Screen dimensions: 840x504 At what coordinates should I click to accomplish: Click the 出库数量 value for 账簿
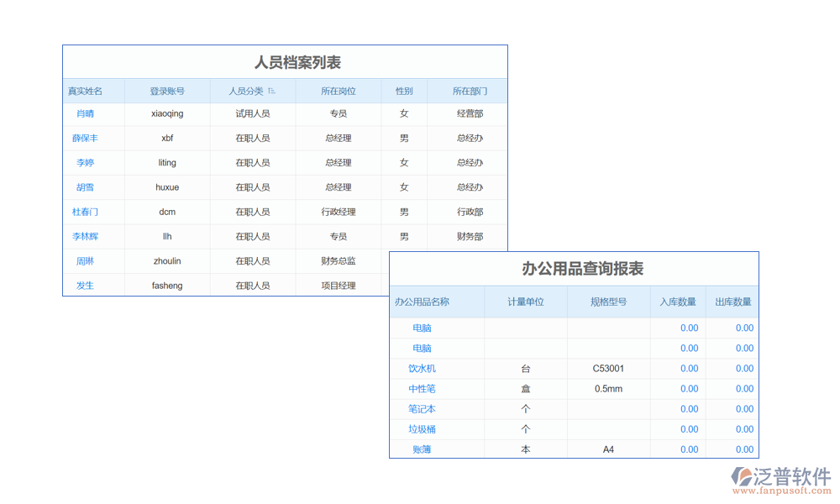click(x=744, y=449)
